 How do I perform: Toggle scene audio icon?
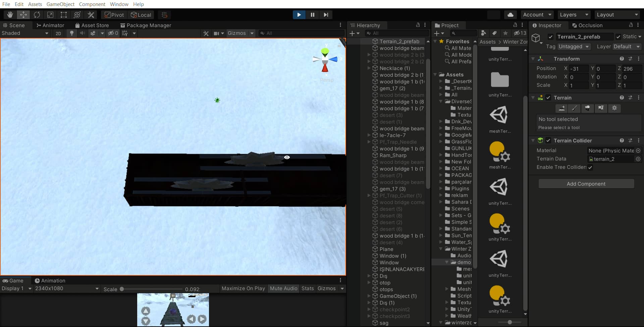click(x=82, y=33)
